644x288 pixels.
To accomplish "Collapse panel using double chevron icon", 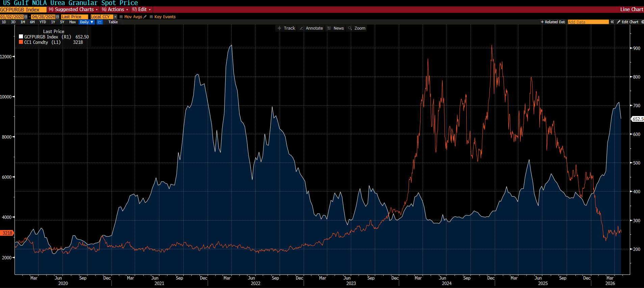I will point(612,22).
